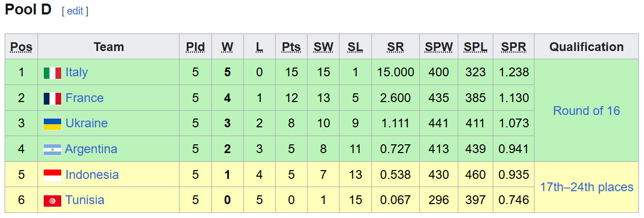
Task: Click the SPR column header
Action: pyautogui.click(x=513, y=47)
